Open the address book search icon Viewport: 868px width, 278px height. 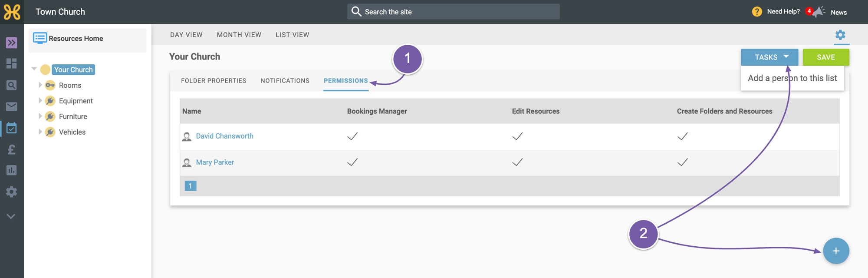[x=12, y=85]
